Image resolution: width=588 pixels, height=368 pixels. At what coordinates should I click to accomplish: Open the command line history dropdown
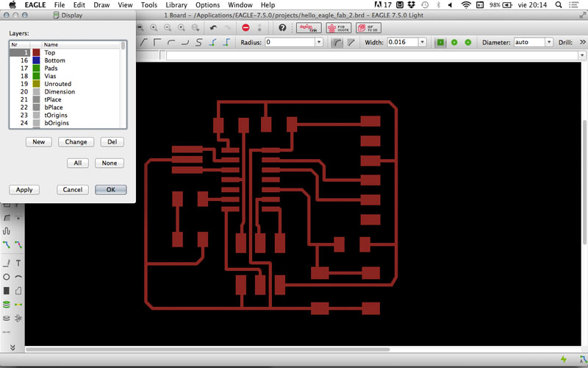pos(582,56)
